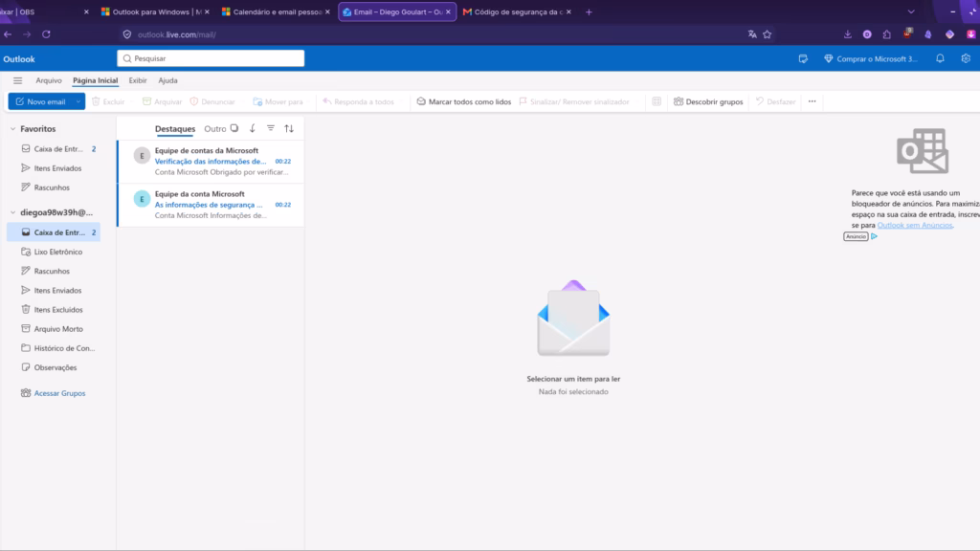Open the Arquivo menu tab
Screen dimensions: 980x551
pyautogui.click(x=49, y=80)
